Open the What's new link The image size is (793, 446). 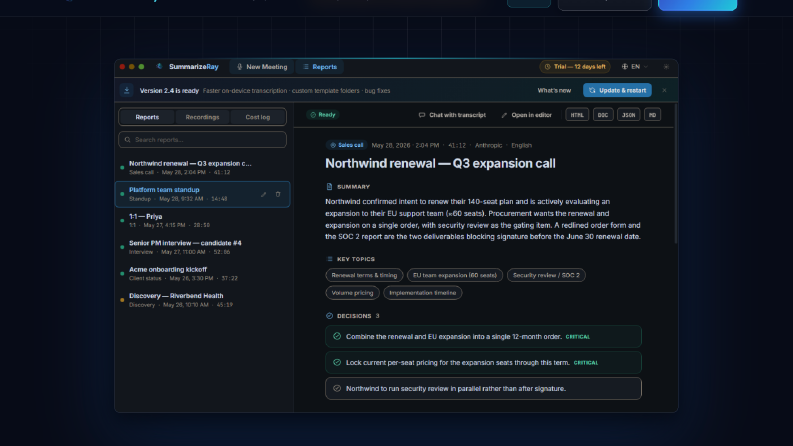point(554,91)
